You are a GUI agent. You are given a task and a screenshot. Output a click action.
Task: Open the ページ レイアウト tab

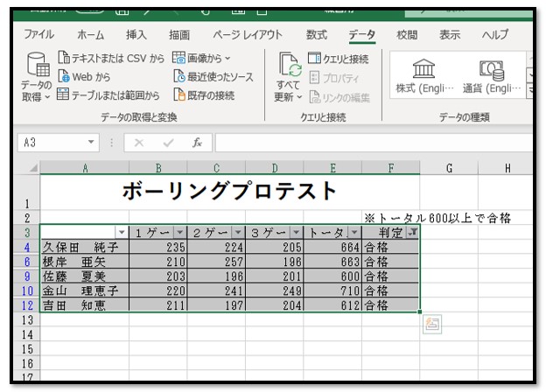pos(248,34)
